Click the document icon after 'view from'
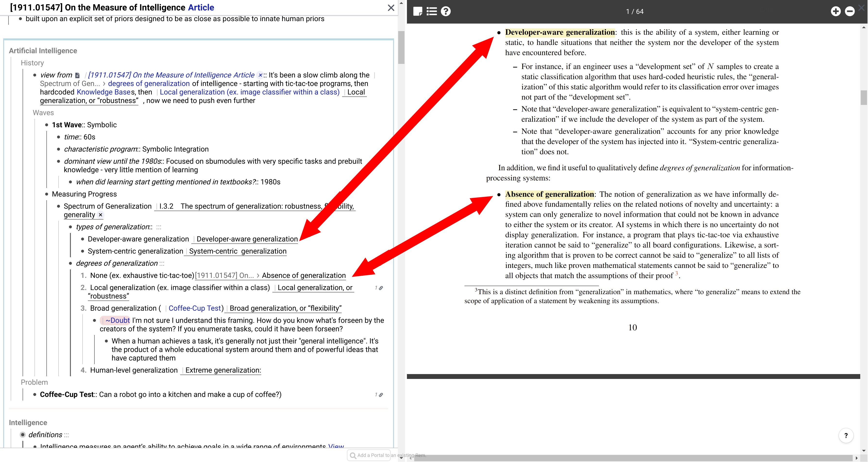Viewport: 868px width, 462px height. pos(77,75)
